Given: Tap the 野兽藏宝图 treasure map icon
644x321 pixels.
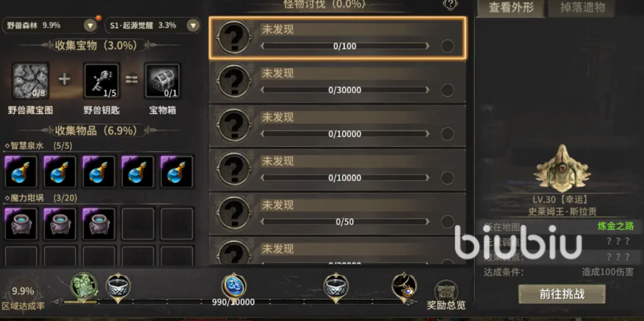Looking at the screenshot, I should [31, 81].
